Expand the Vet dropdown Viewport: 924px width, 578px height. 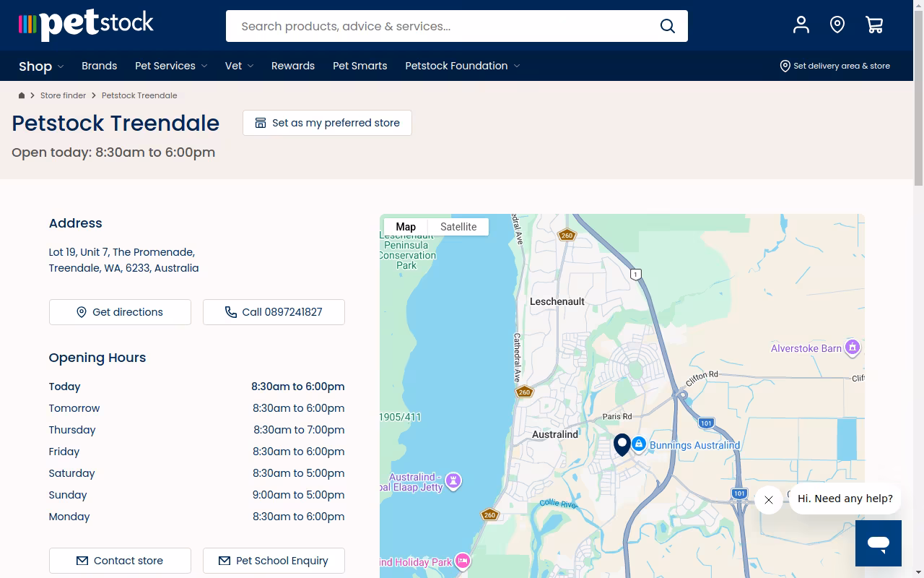pos(239,66)
